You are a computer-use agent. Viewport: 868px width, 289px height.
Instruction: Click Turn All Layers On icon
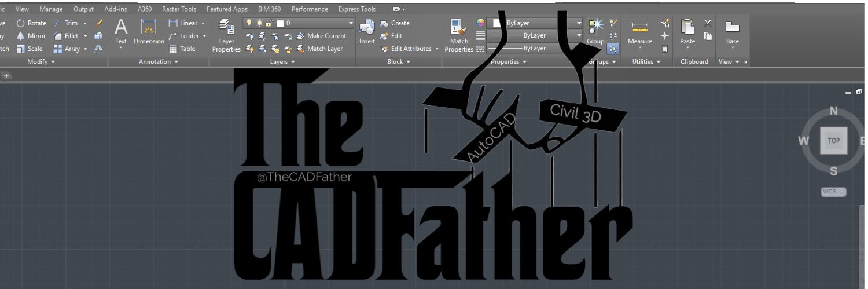pyautogui.click(x=250, y=49)
